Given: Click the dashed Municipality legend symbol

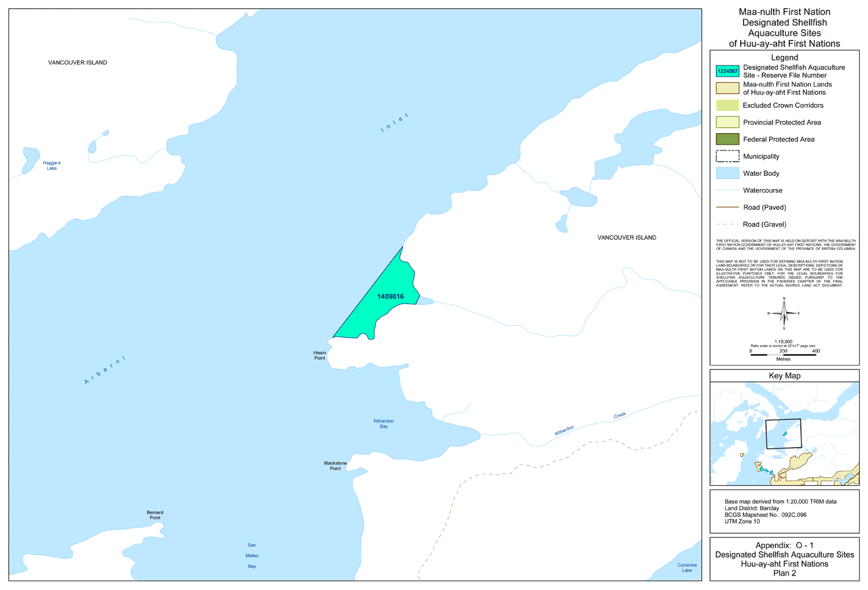Looking at the screenshot, I should (727, 156).
